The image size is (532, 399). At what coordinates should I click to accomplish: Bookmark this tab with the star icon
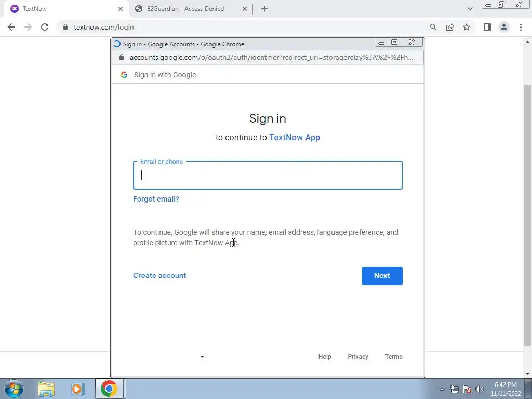pos(467,27)
